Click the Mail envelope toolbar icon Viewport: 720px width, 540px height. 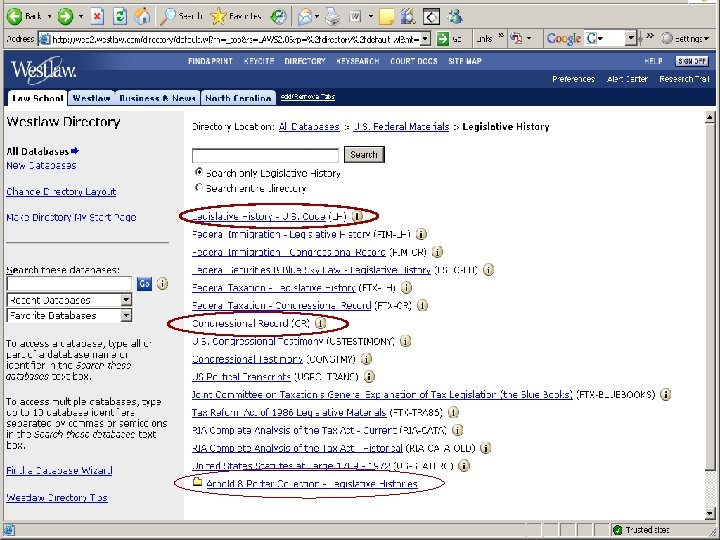304,17
